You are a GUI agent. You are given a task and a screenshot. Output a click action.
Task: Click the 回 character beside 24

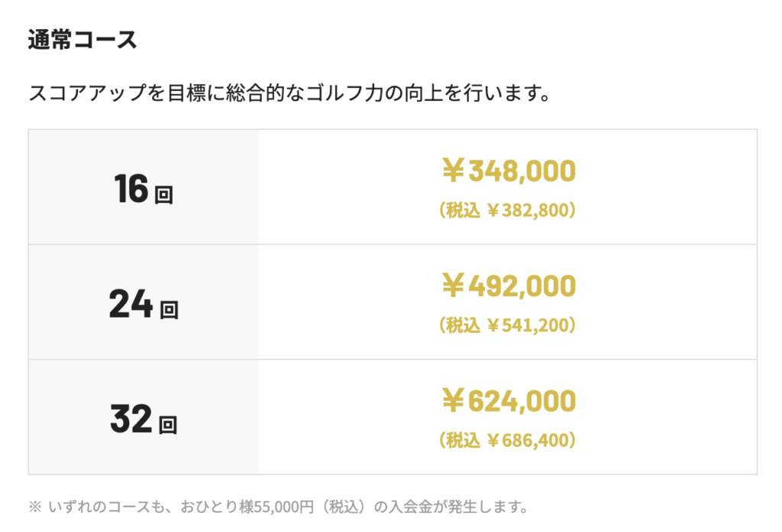[169, 309]
